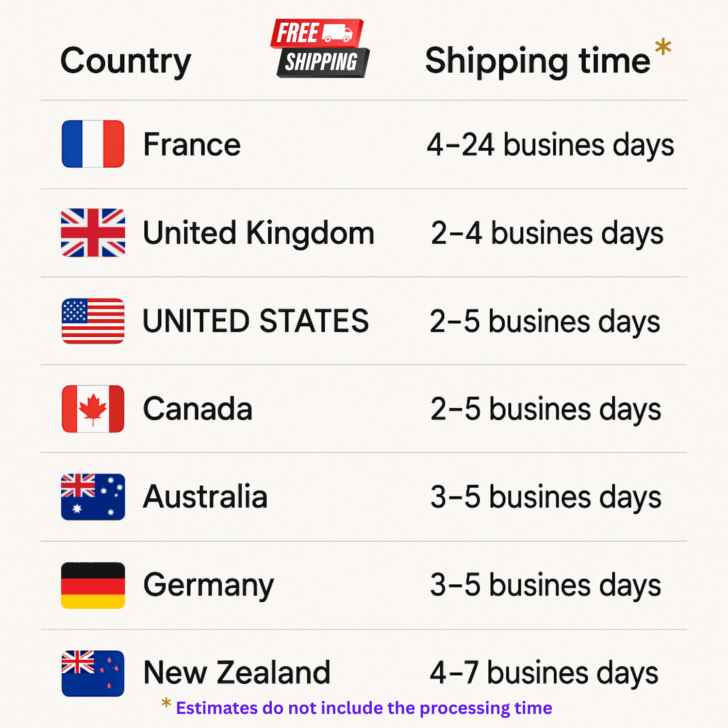Click the Germany flag icon
The height and width of the screenshot is (728, 728).
click(x=93, y=585)
